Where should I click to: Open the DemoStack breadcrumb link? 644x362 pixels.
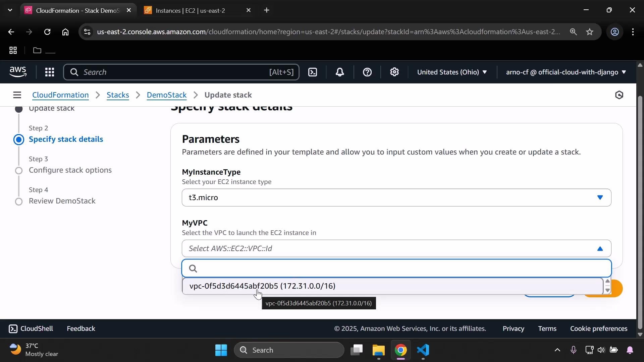click(167, 95)
